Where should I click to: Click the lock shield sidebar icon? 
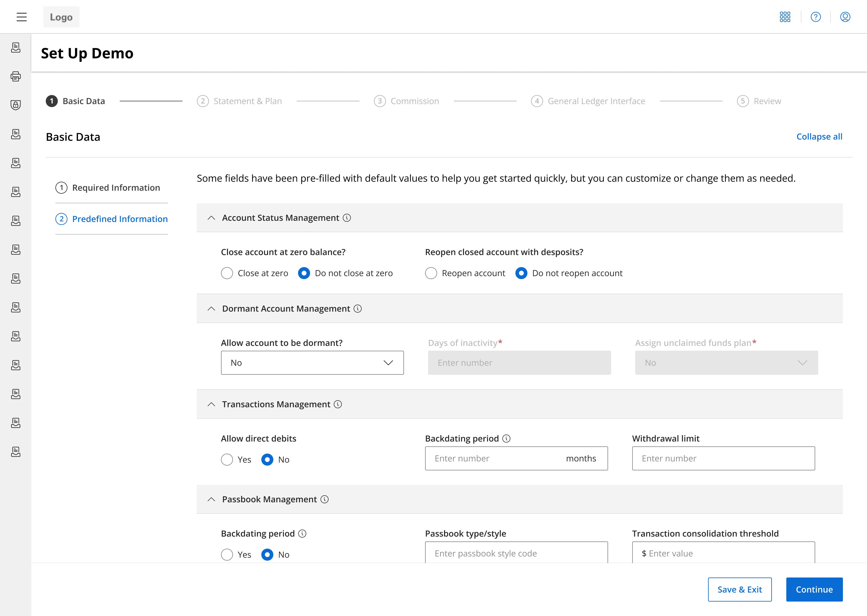(x=16, y=105)
